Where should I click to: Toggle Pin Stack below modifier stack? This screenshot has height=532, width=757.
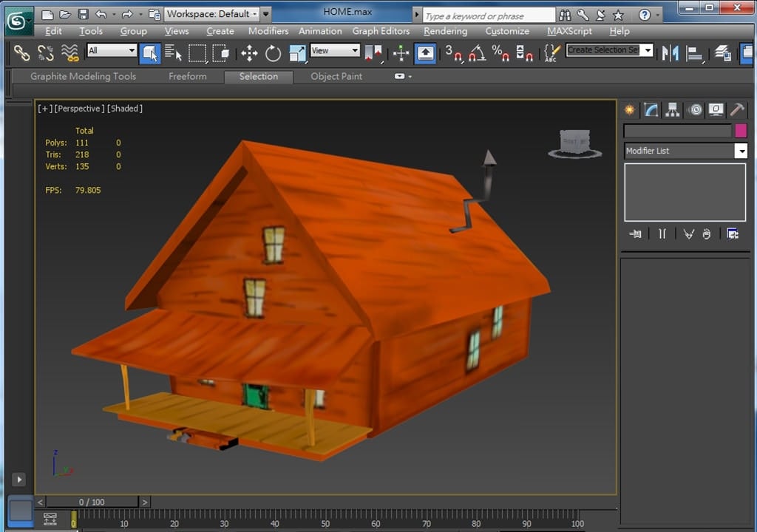[635, 234]
